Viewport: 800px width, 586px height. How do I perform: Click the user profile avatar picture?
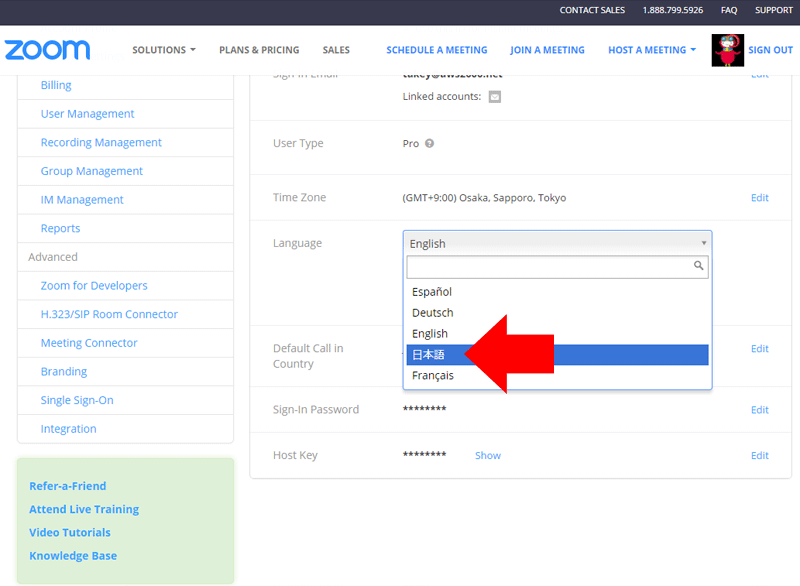727,50
